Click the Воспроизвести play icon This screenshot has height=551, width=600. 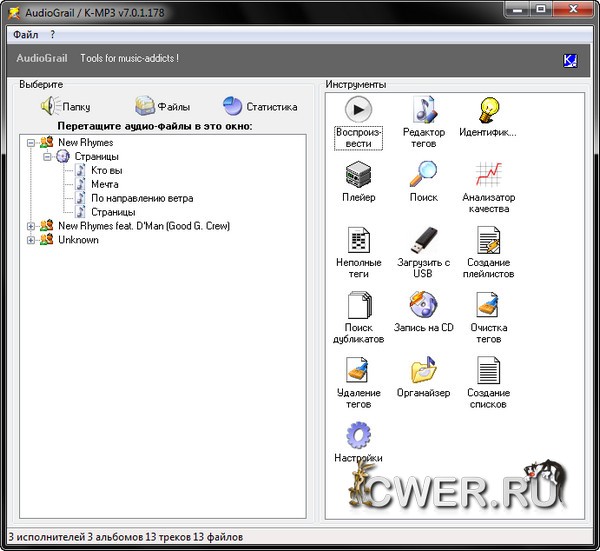tap(358, 108)
